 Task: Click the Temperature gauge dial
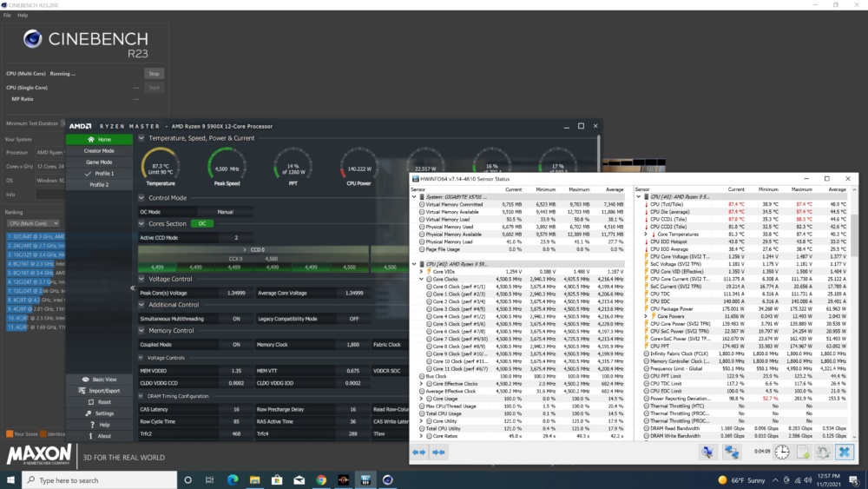pyautogui.click(x=161, y=164)
